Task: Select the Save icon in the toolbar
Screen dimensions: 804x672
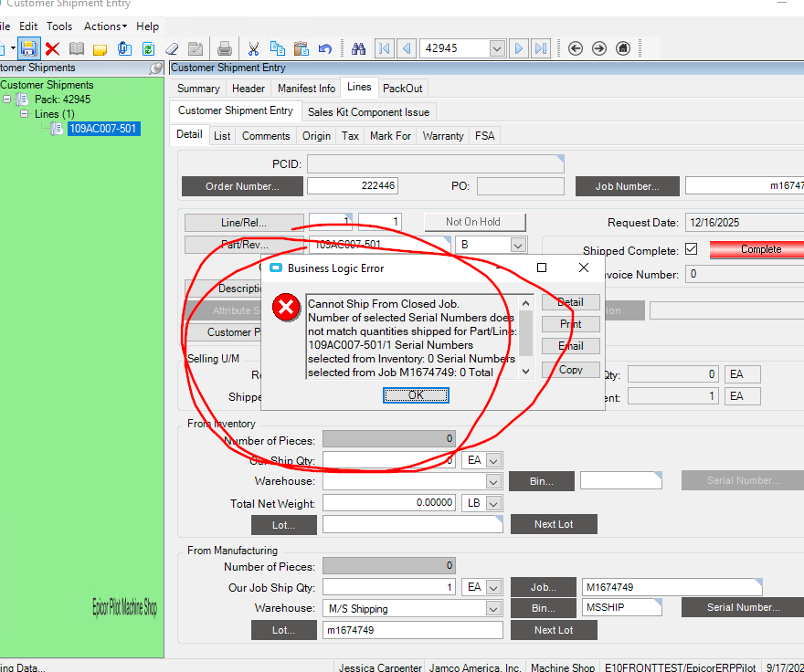Action: [x=28, y=48]
